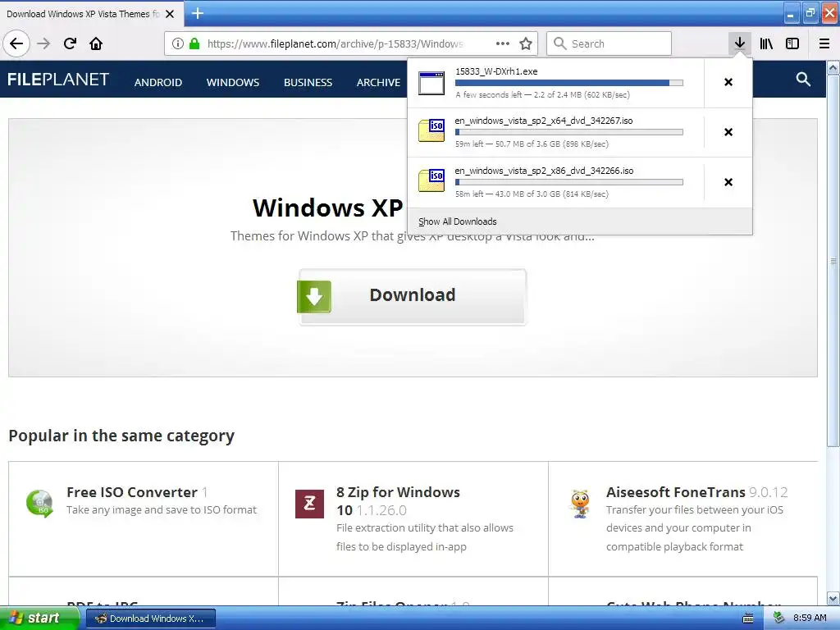Click the green download arrow icon
This screenshot has width=840, height=630.
tap(314, 296)
